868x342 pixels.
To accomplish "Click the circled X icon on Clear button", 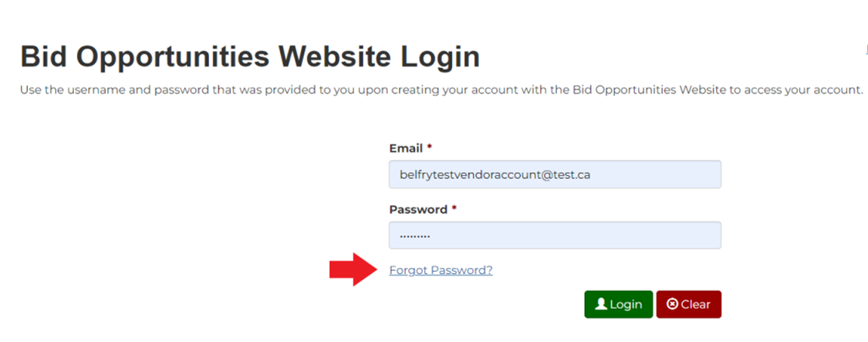I will pos(673,304).
